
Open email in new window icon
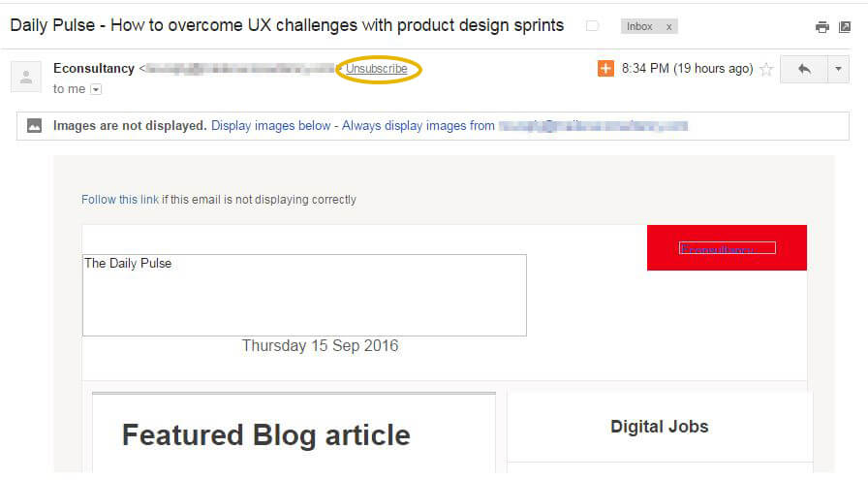click(x=845, y=26)
